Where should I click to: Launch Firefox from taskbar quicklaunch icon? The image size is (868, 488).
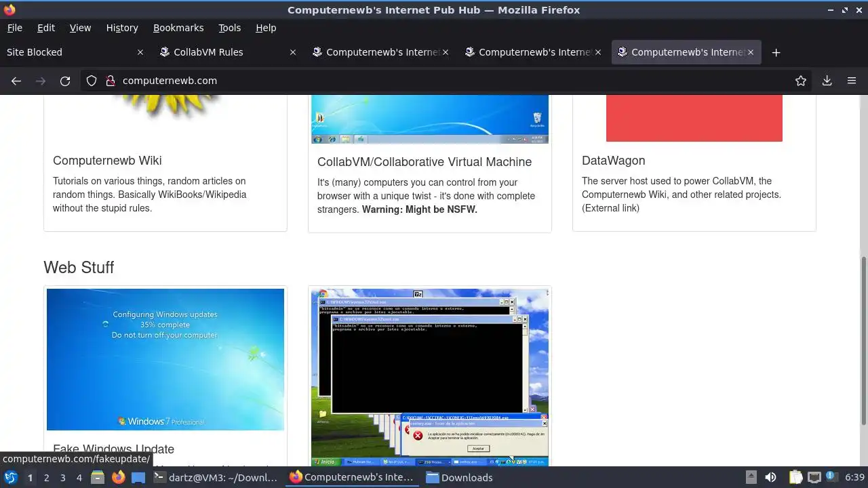pyautogui.click(x=118, y=477)
